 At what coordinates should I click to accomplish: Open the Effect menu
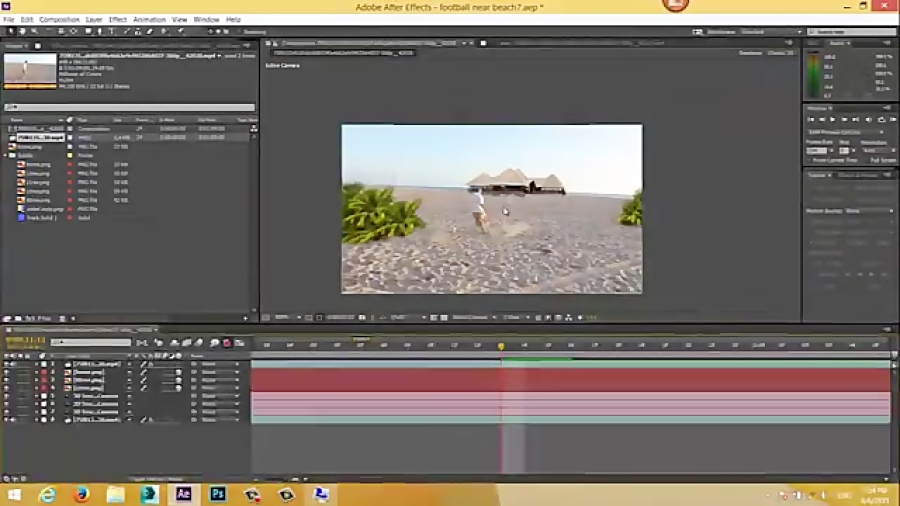point(117,20)
